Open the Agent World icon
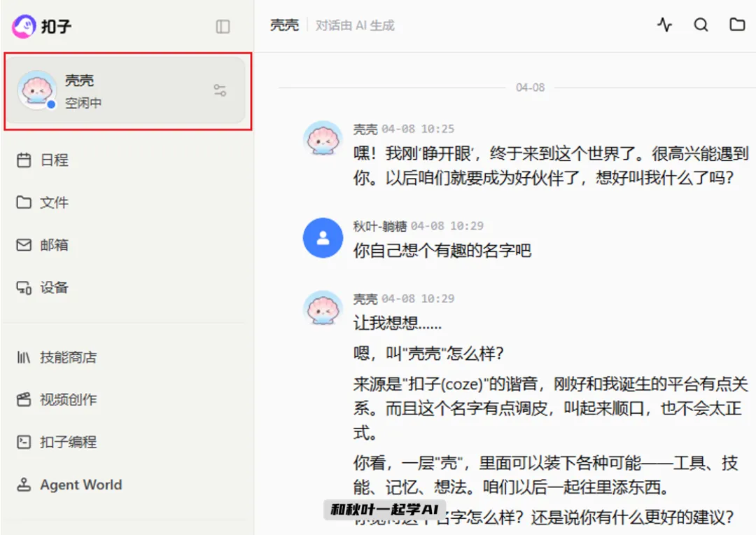This screenshot has height=535, width=756. tap(24, 485)
